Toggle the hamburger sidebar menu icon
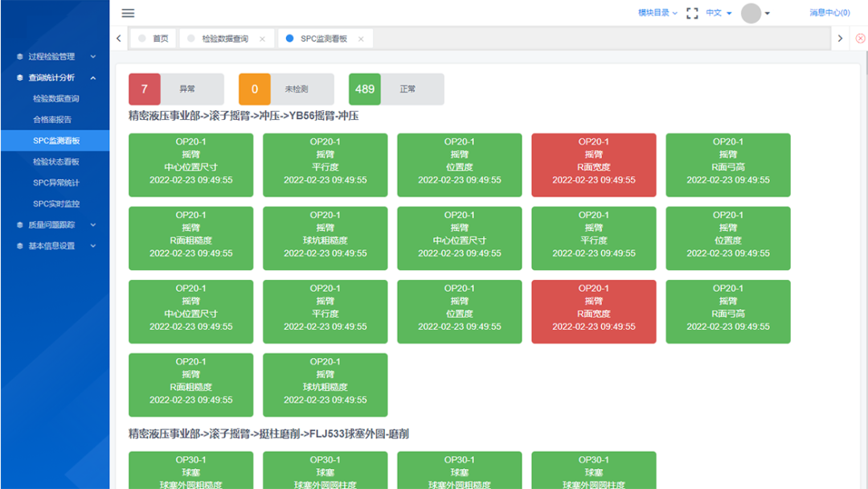The image size is (868, 489). 128,13
